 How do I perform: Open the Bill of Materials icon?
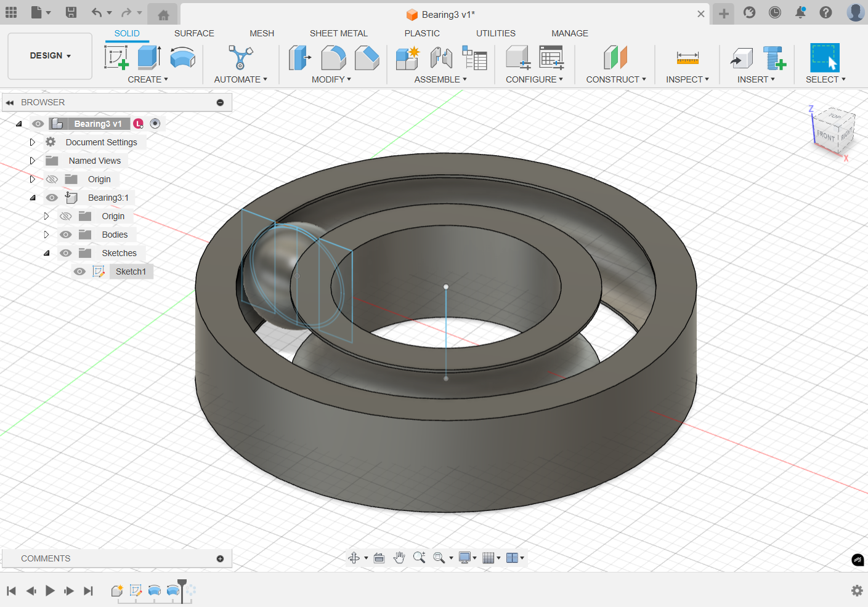click(x=474, y=58)
